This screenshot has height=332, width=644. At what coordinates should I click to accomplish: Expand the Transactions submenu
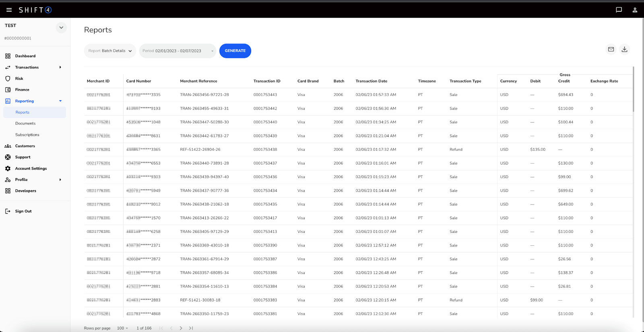click(x=60, y=67)
